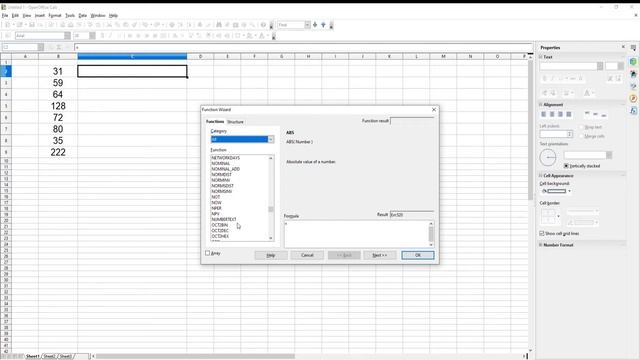Open the sidebar font size dropdown

click(620, 66)
